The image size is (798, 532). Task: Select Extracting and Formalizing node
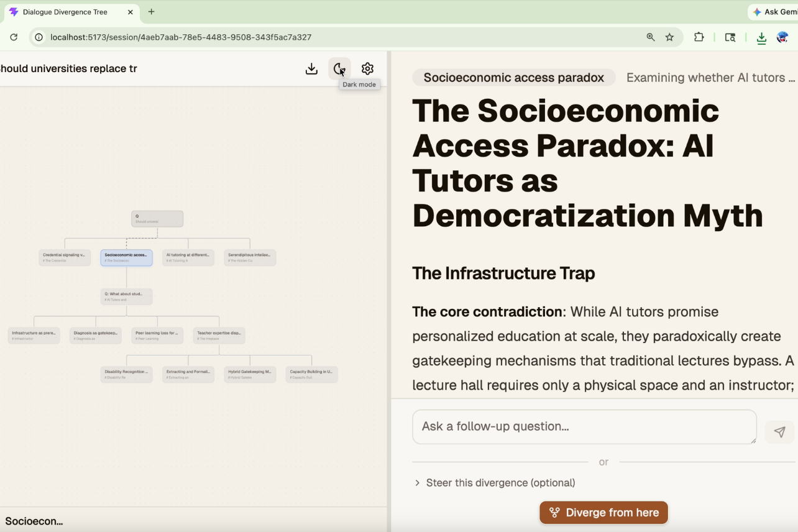[x=188, y=374]
